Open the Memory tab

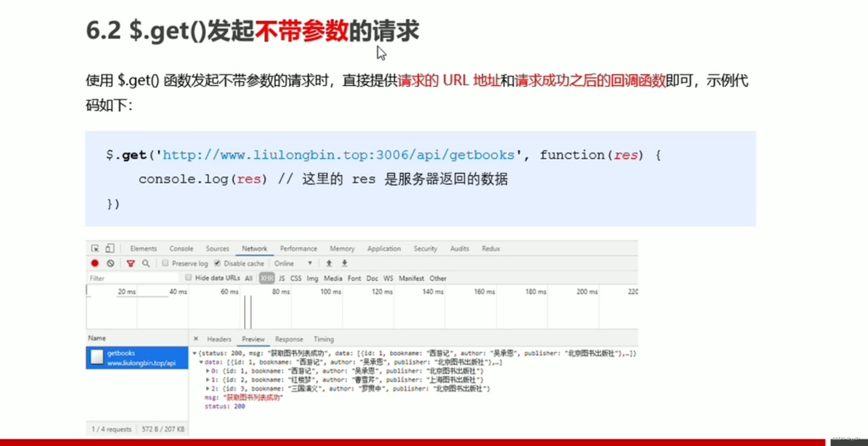(x=342, y=248)
